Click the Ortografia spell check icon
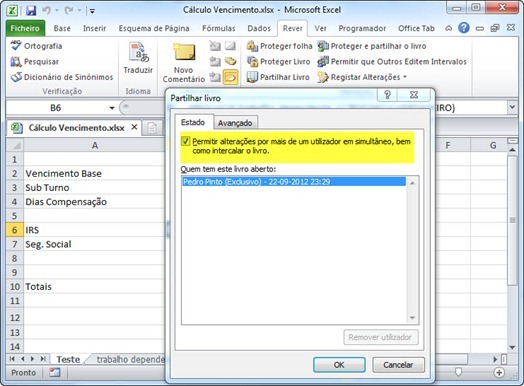524x386 pixels. coord(16,46)
